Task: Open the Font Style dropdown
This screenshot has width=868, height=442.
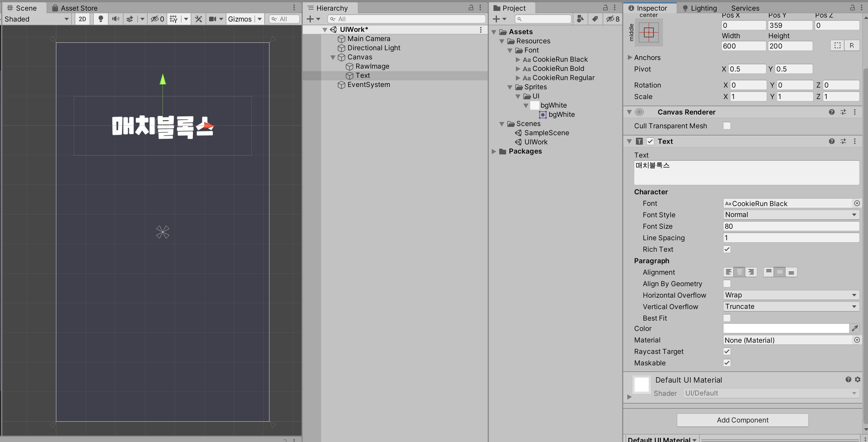Action: 790,215
